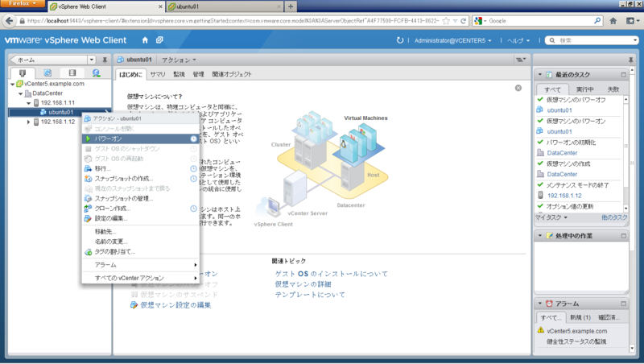The image size is (644, 364).
Task: Close the getting started help with X icon
Action: (x=518, y=88)
